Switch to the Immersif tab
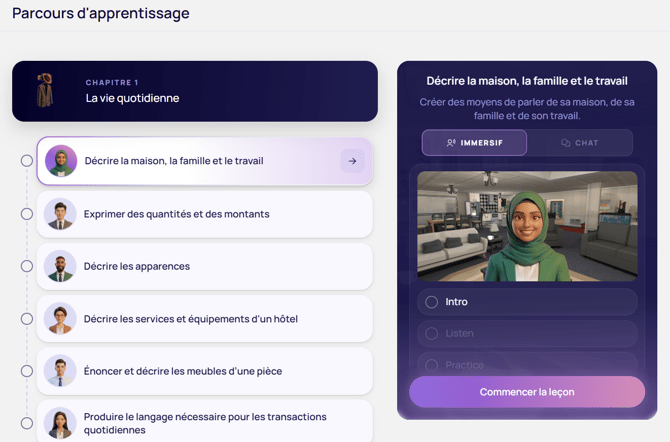This screenshot has height=442, width=670. (474, 143)
